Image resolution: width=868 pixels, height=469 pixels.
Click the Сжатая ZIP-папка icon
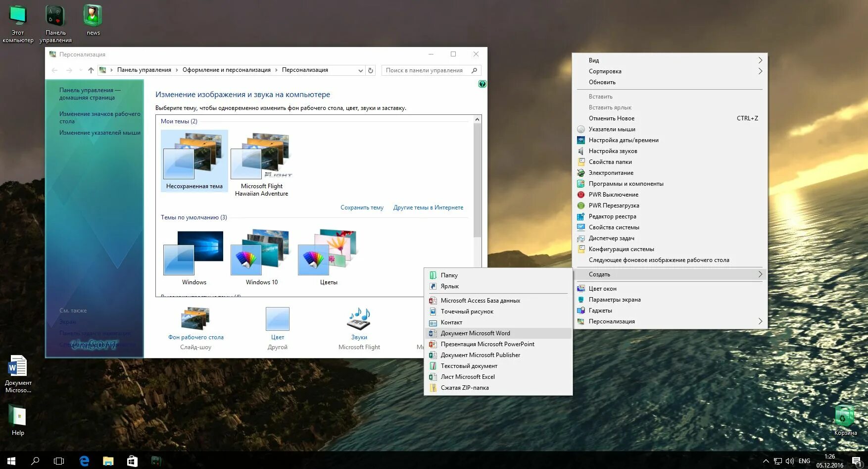(x=433, y=388)
